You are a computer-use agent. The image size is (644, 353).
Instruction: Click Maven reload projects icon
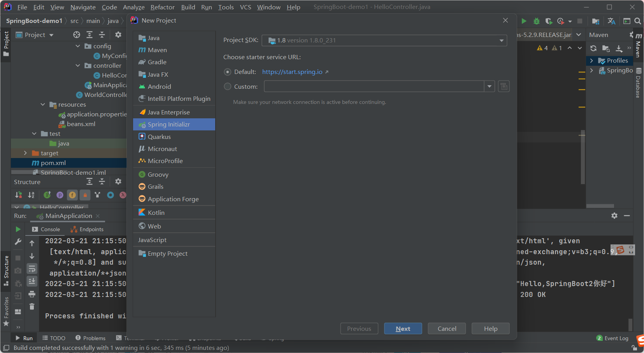[593, 48]
